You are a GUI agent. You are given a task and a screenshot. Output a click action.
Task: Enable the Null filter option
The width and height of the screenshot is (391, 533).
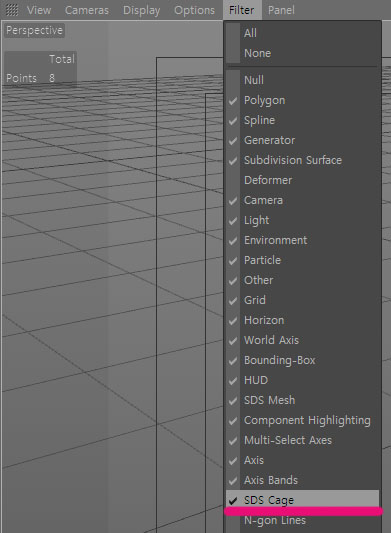coord(303,80)
